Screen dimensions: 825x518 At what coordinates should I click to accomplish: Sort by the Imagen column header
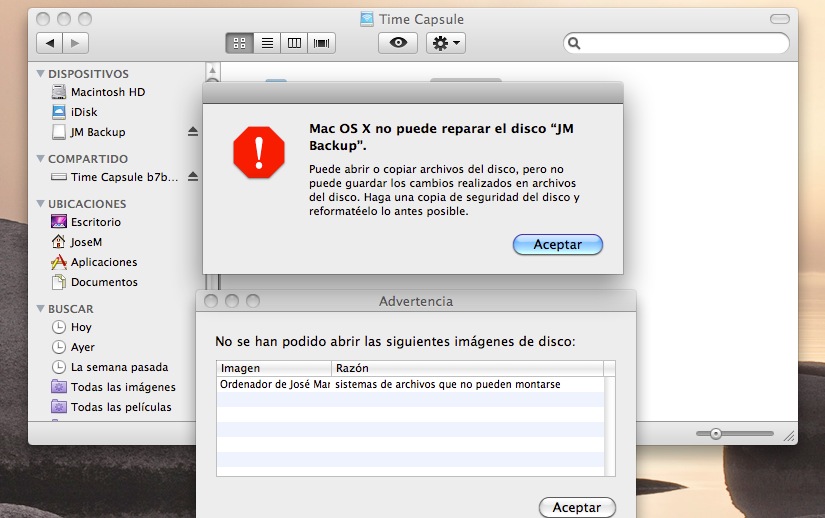click(x=274, y=368)
